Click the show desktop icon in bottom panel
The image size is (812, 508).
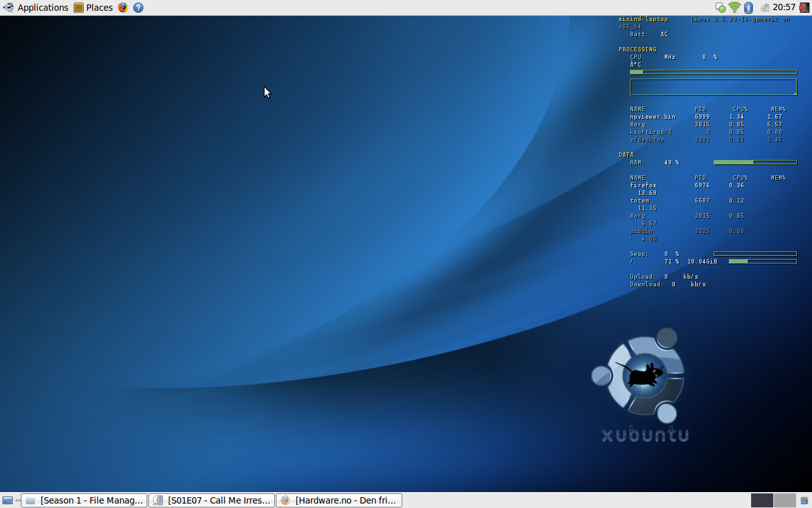[8, 500]
